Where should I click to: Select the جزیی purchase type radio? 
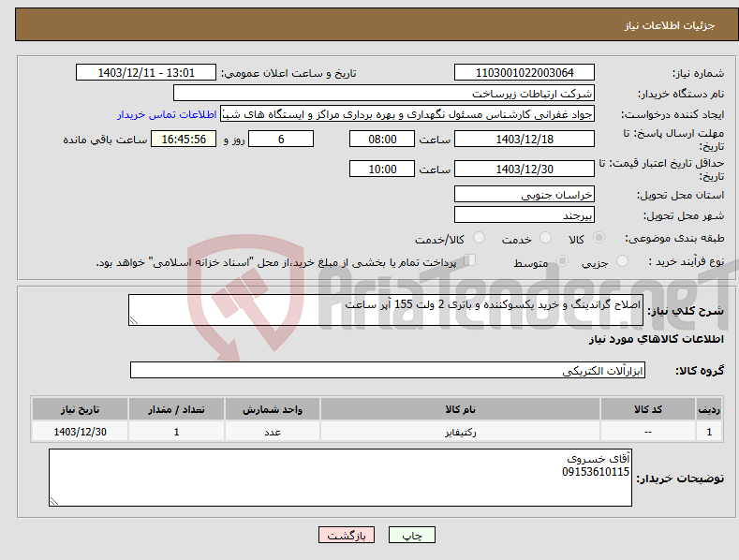point(622,260)
